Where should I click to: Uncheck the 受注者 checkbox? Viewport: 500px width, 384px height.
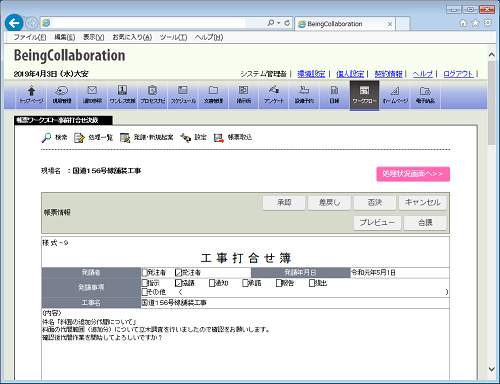(x=178, y=273)
